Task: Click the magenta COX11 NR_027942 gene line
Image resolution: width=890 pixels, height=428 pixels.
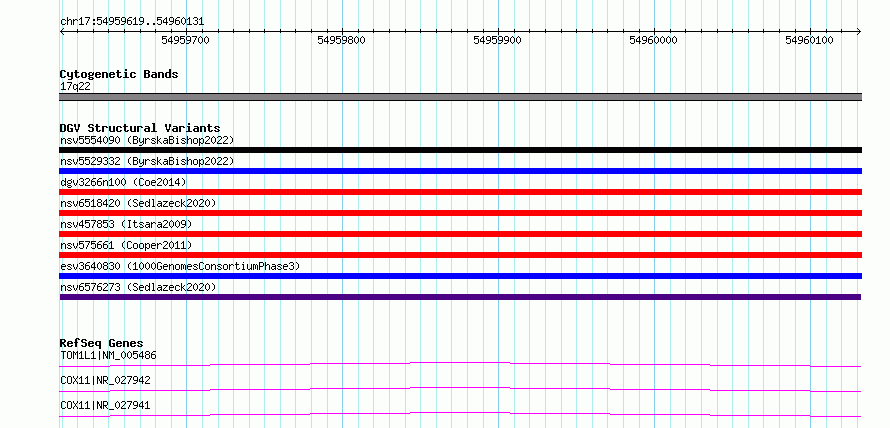Action: [x=460, y=389]
